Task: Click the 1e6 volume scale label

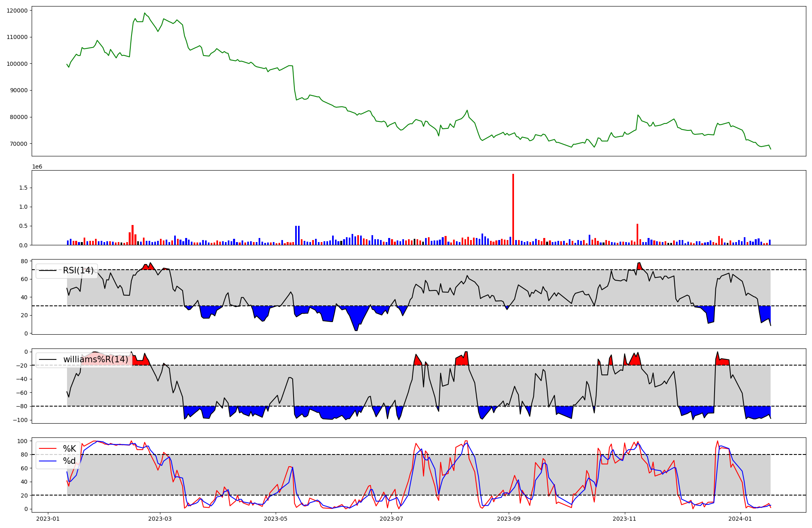Action: pos(37,167)
